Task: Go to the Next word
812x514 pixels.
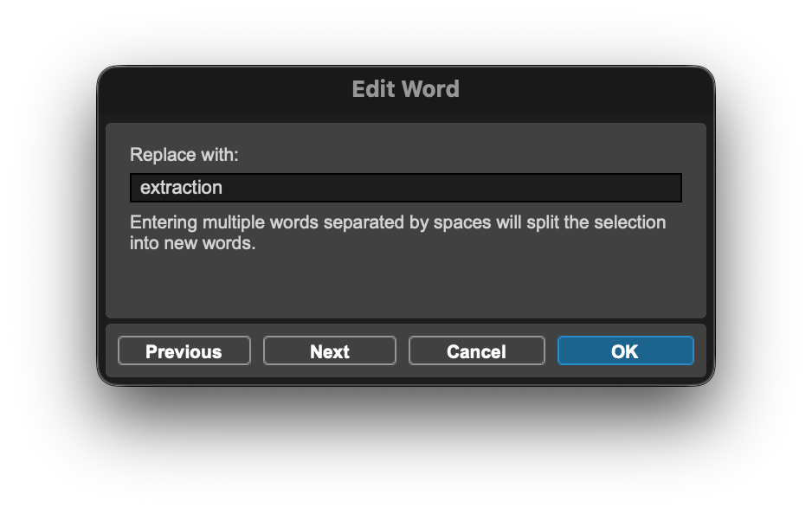Action: click(x=329, y=351)
